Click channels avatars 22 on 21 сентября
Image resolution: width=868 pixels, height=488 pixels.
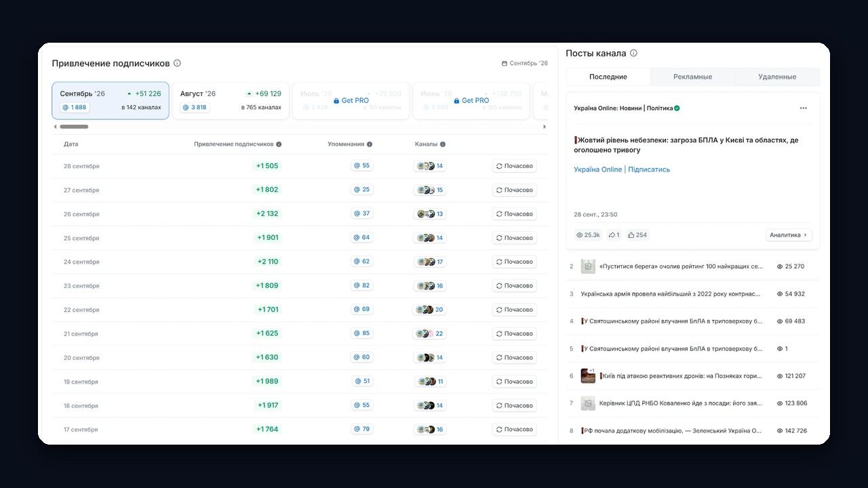click(429, 333)
